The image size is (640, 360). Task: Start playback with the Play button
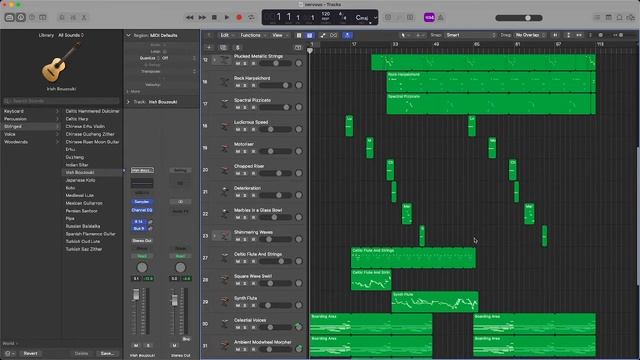point(227,18)
